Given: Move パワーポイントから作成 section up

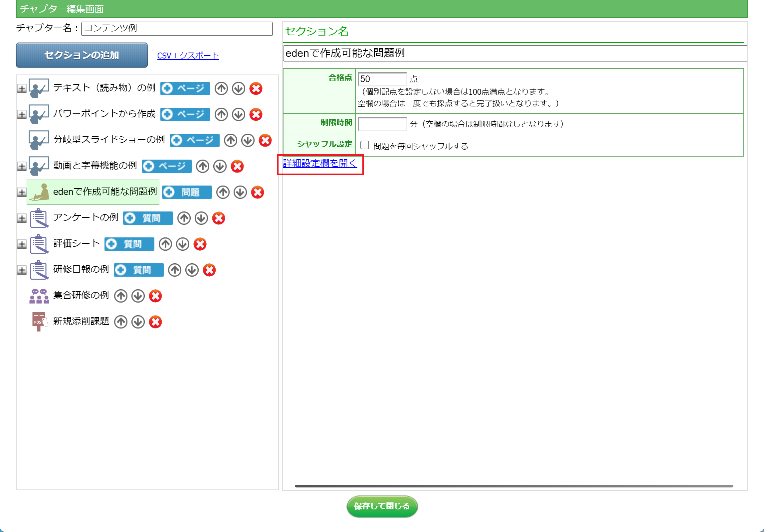Looking at the screenshot, I should point(221,114).
